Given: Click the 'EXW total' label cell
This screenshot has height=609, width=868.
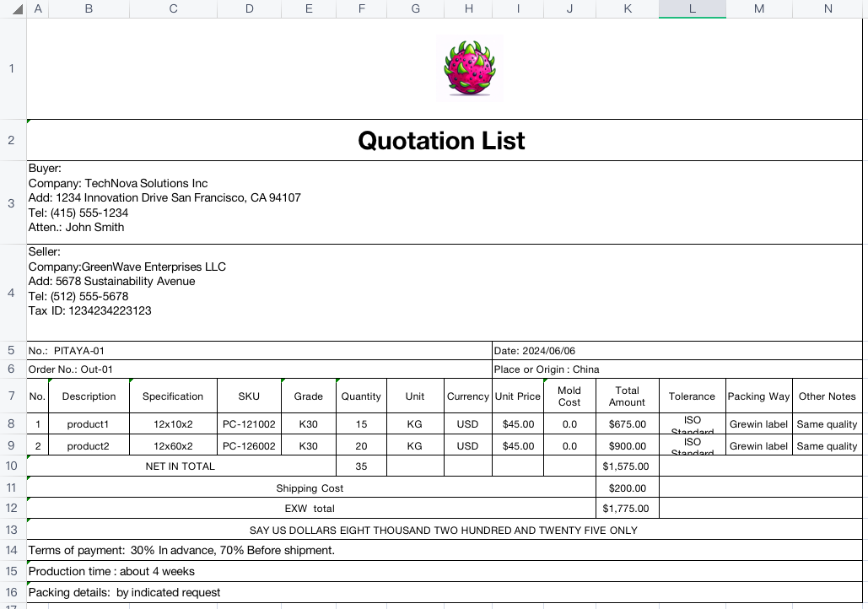Looking at the screenshot, I should point(311,509).
